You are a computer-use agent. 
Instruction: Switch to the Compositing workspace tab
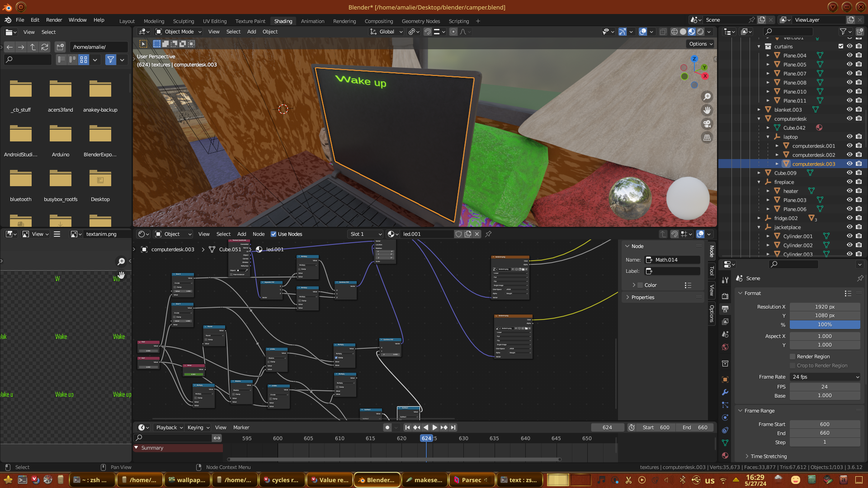tap(378, 21)
